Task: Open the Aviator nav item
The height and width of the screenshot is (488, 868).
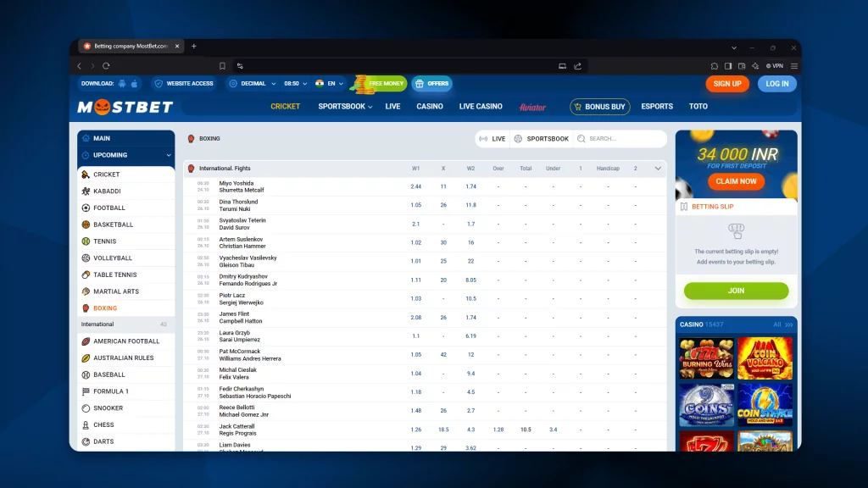Action: click(x=532, y=108)
